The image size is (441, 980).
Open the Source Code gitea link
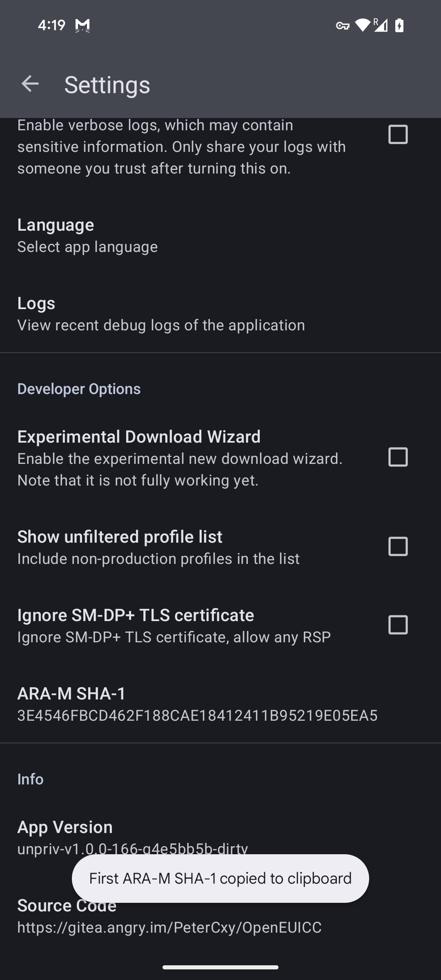[169, 927]
